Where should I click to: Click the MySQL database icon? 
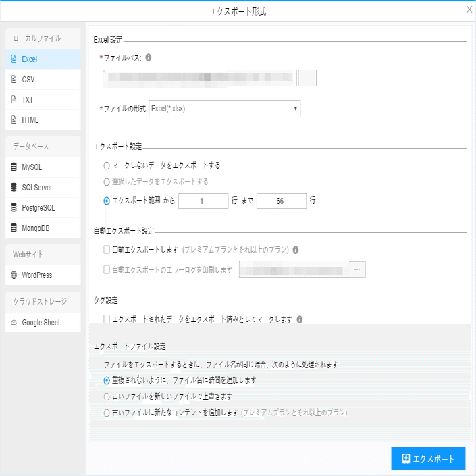coord(14,167)
